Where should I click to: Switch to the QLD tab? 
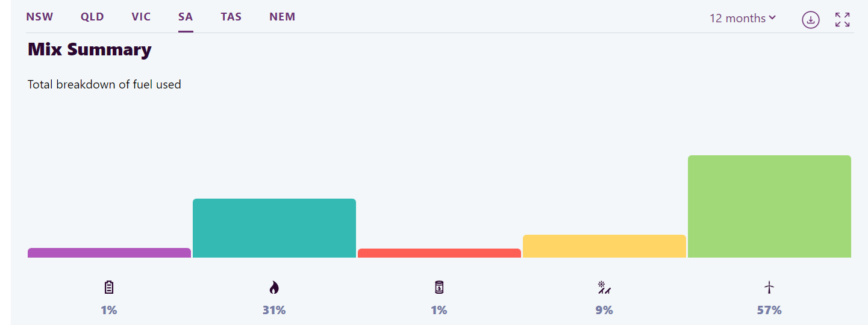(x=92, y=17)
